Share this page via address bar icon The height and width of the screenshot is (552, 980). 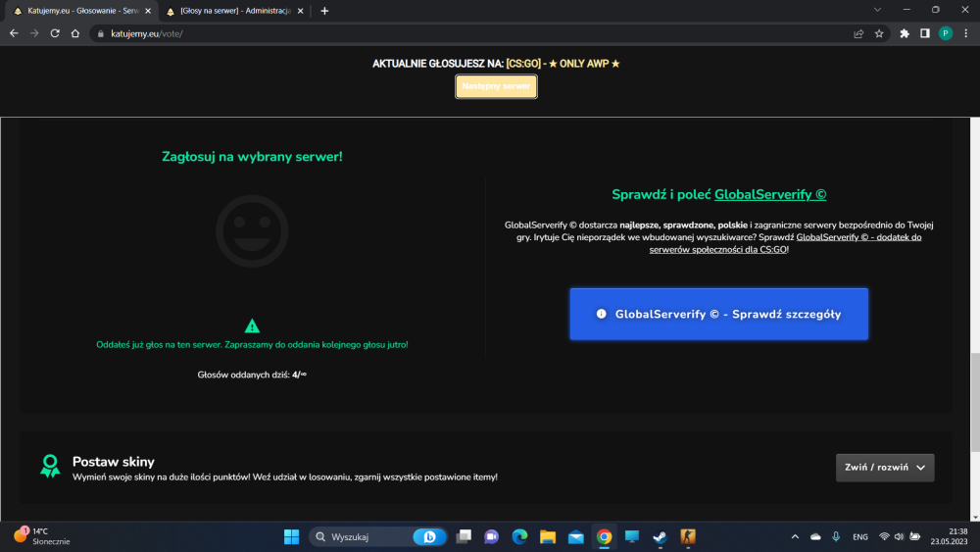click(858, 33)
